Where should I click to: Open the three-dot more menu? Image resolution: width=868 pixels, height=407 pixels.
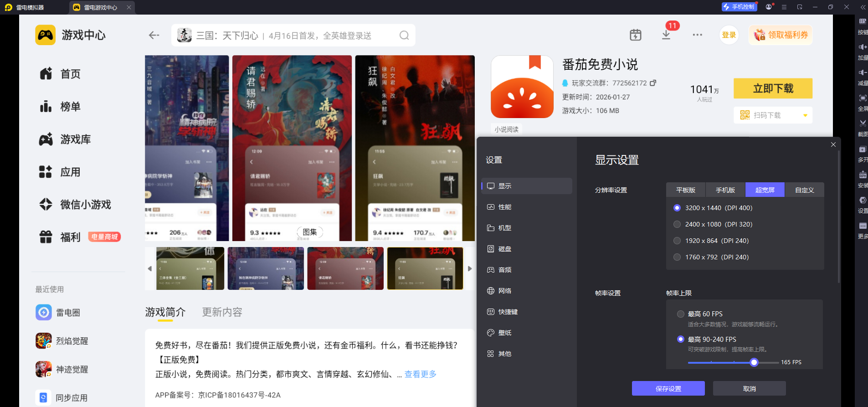coord(697,35)
